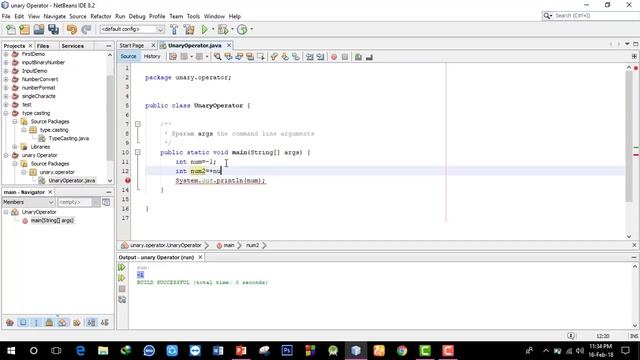This screenshot has width=640, height=360.
Task: Toggle Show Non-Public Members filter in Navigator
Action: (x=49, y=323)
